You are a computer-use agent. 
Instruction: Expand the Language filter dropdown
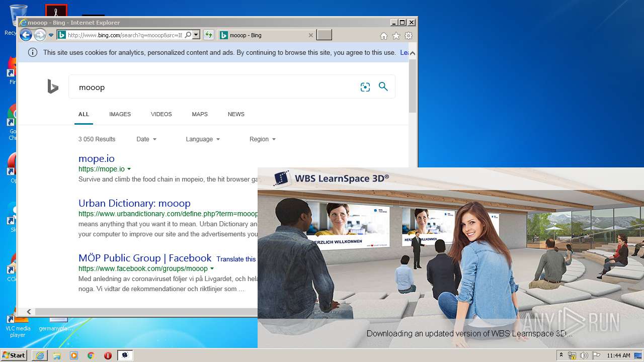[x=203, y=139]
